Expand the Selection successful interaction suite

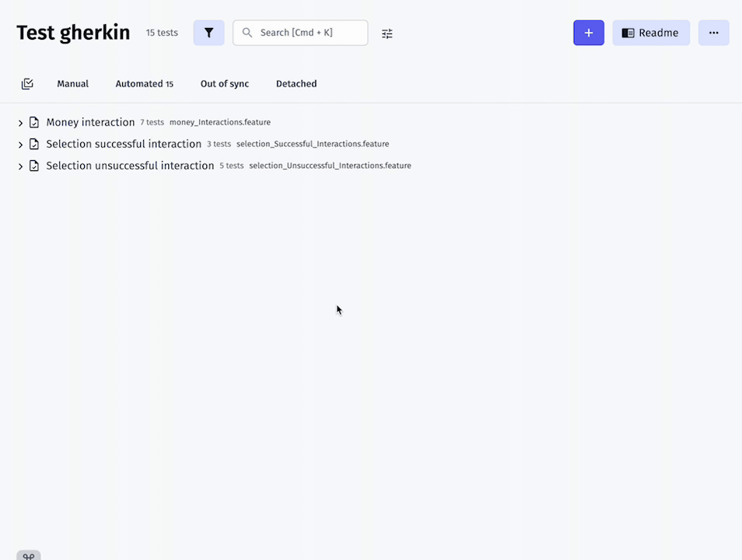pos(20,145)
